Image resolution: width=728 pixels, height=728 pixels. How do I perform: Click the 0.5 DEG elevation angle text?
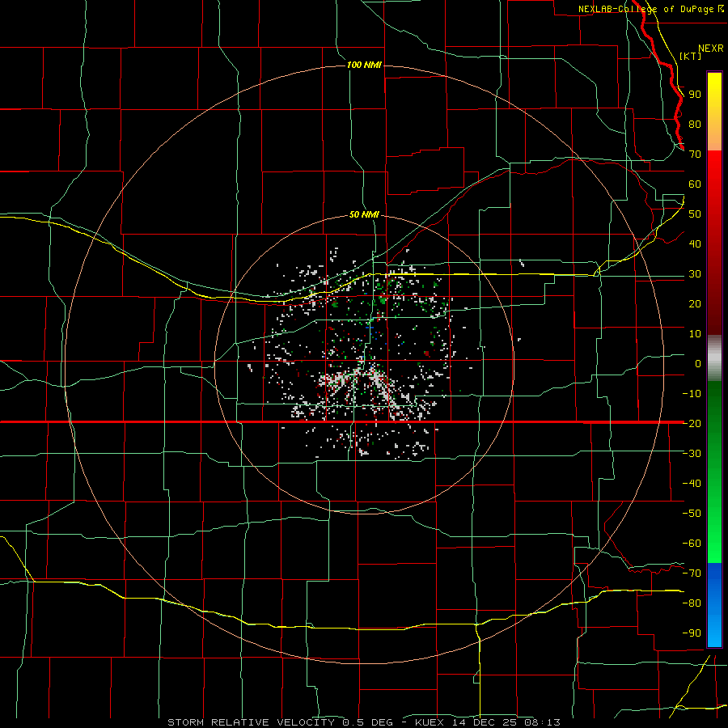click(x=368, y=722)
